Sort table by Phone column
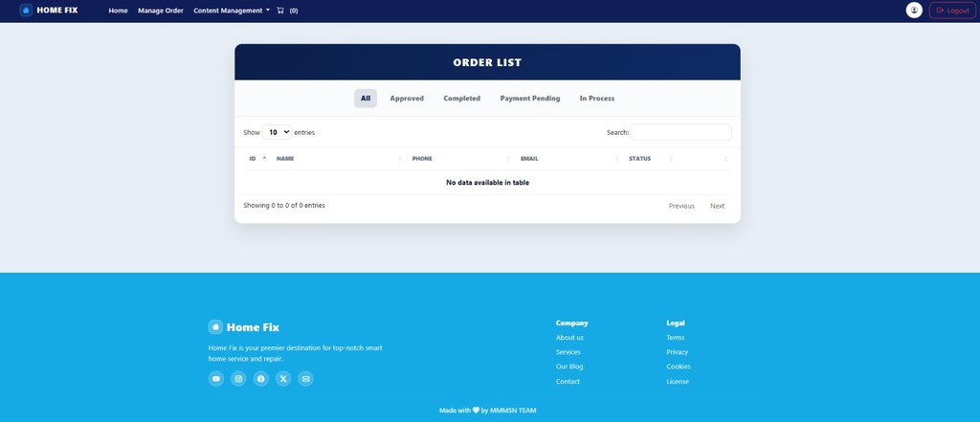Image resolution: width=980 pixels, height=422 pixels. tap(460, 159)
